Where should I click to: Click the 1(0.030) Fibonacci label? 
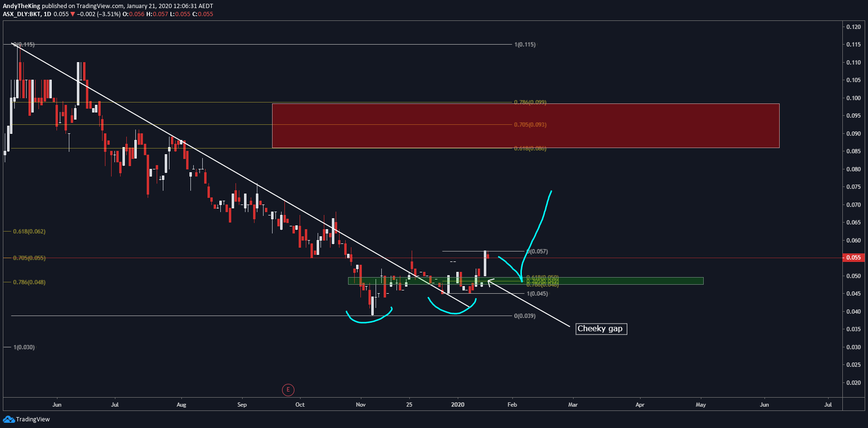(24, 347)
